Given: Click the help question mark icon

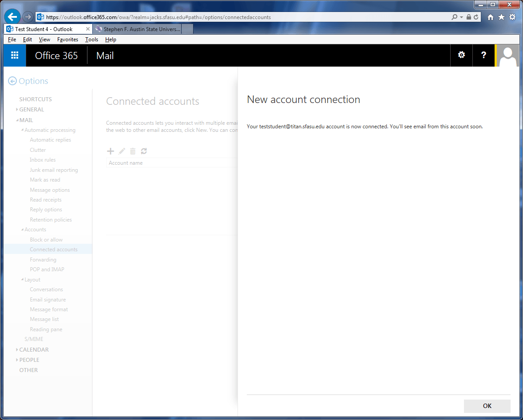Looking at the screenshot, I should click(x=483, y=55).
